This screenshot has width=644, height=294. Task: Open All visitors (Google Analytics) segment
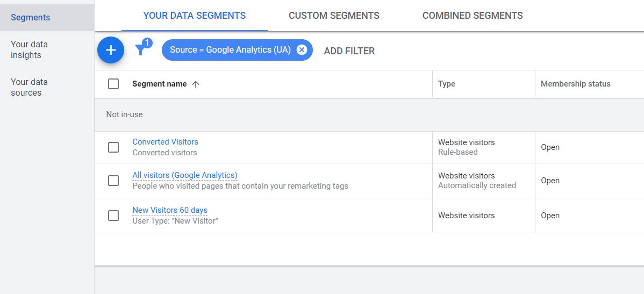click(184, 175)
